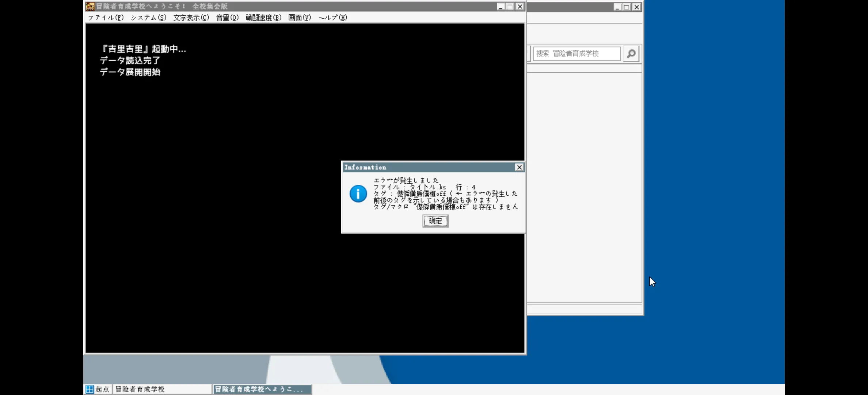Minimize the game window
The width and height of the screenshot is (868, 395).
(x=501, y=7)
